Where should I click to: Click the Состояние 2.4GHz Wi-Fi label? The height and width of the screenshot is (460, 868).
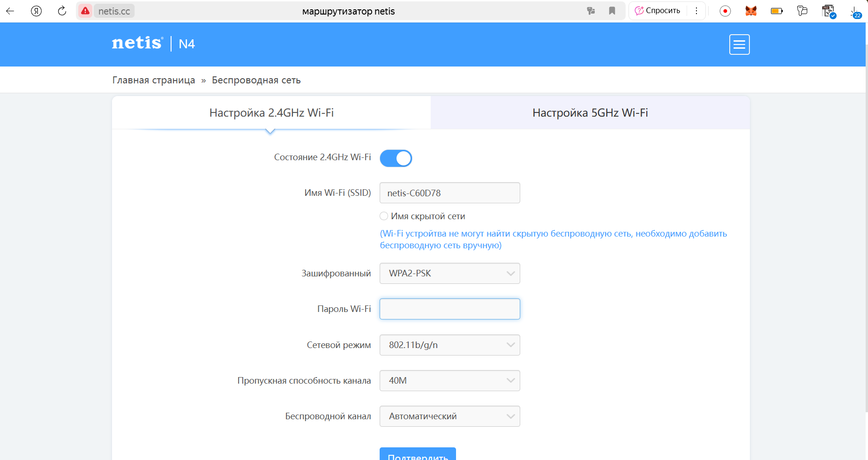(x=322, y=157)
